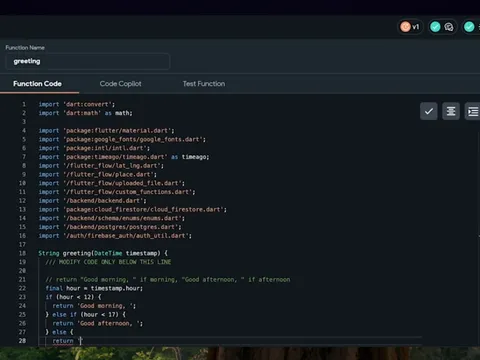Screen dimensions: 480x360
Task: Click the if (hour < 12) line
Action: point(73,297)
